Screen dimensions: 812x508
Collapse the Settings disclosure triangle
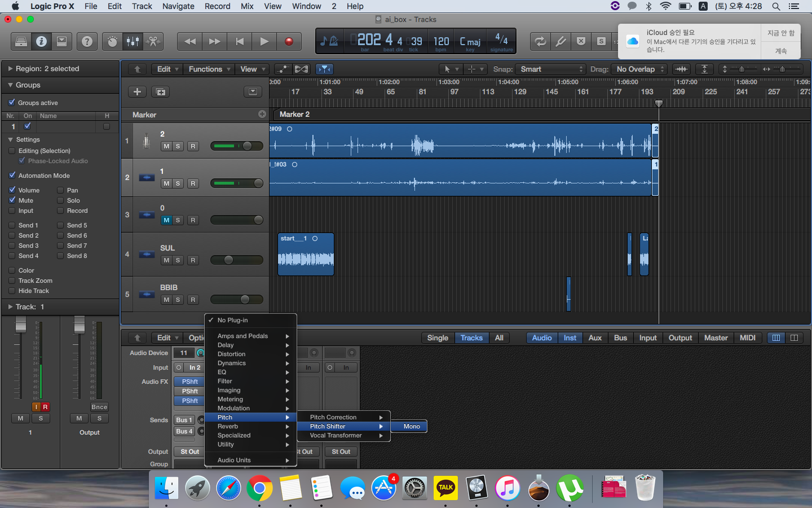[x=10, y=139]
